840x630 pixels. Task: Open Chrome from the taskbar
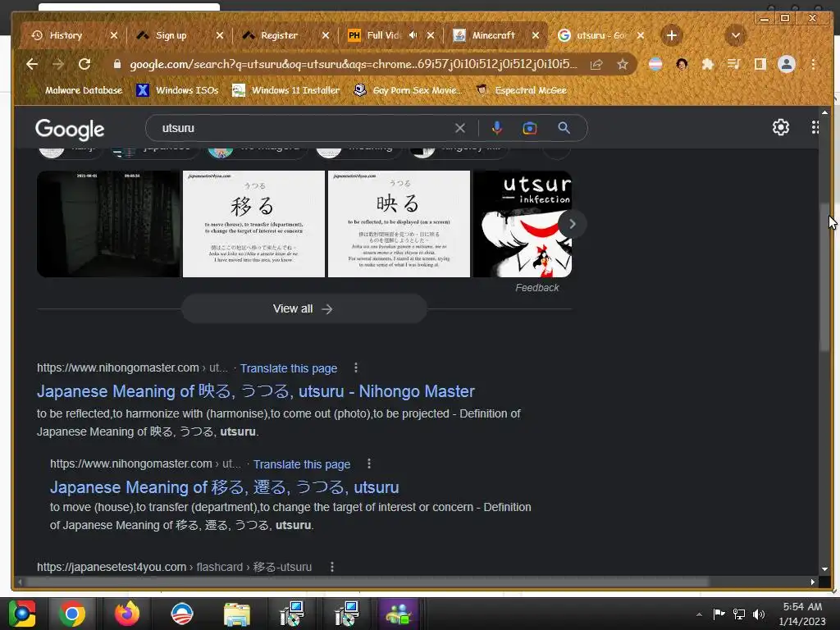pyautogui.click(x=72, y=614)
